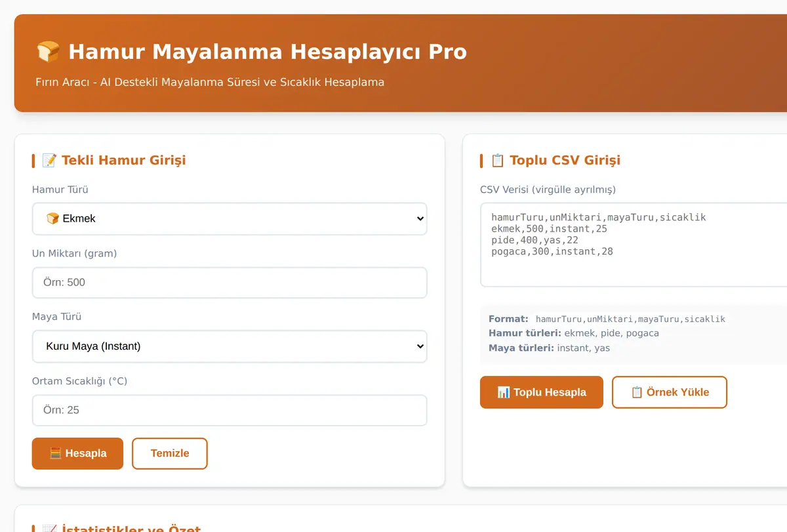This screenshot has height=532, width=787.
Task: Click the Örnek Yükle button
Action: tap(670, 392)
